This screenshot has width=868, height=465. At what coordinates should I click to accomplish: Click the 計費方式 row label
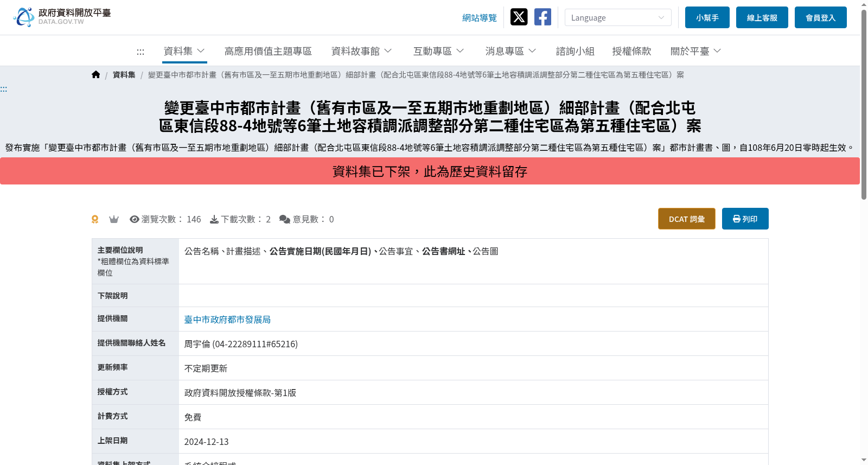113,416
